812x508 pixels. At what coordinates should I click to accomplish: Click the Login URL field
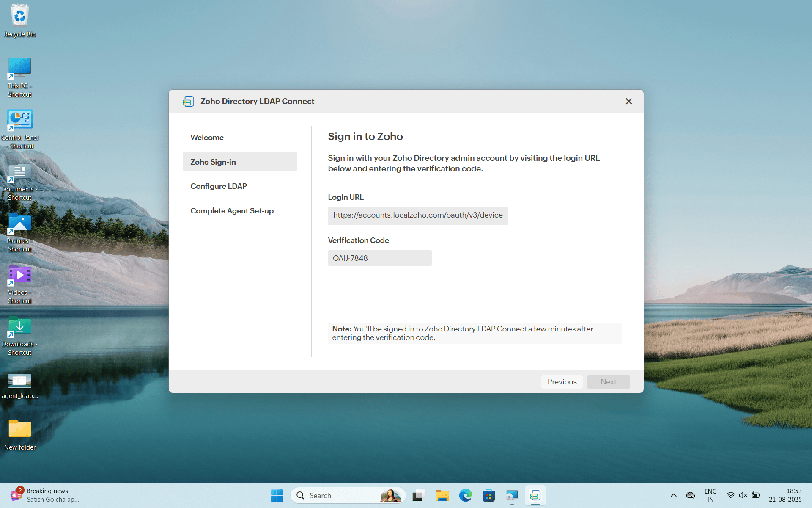[x=417, y=215]
